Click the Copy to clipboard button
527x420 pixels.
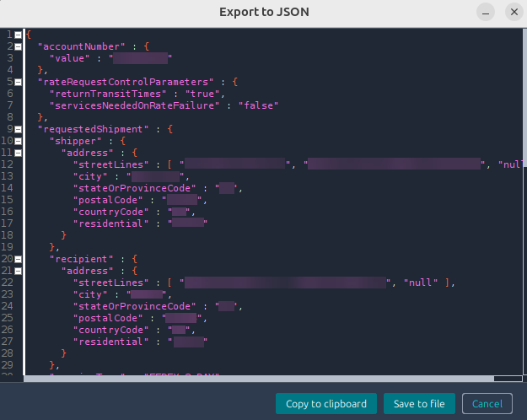tap(325, 404)
